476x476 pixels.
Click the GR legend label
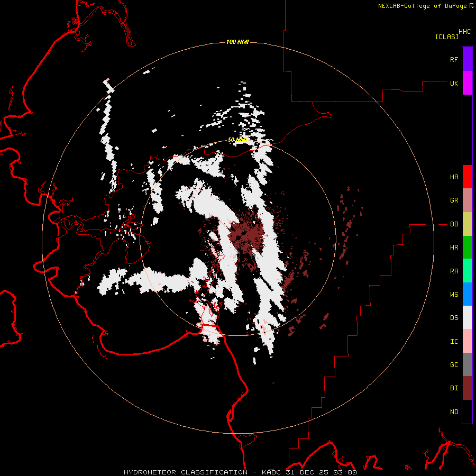click(x=454, y=200)
